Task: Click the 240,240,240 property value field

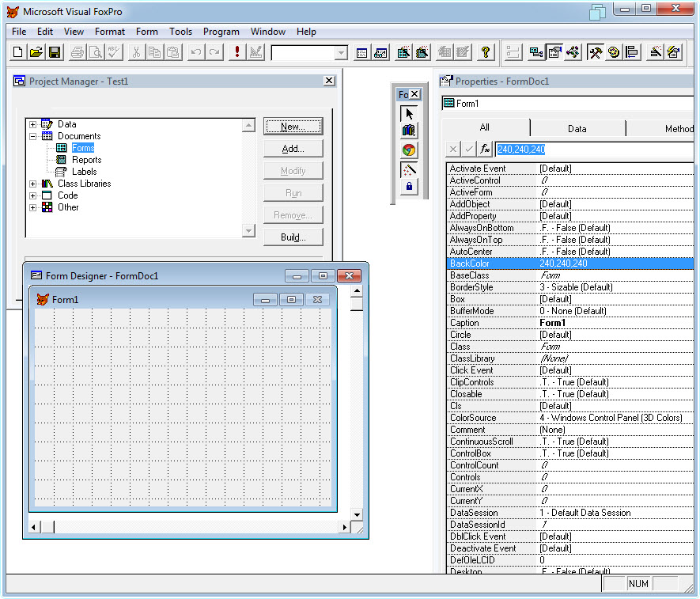Action: coord(594,150)
